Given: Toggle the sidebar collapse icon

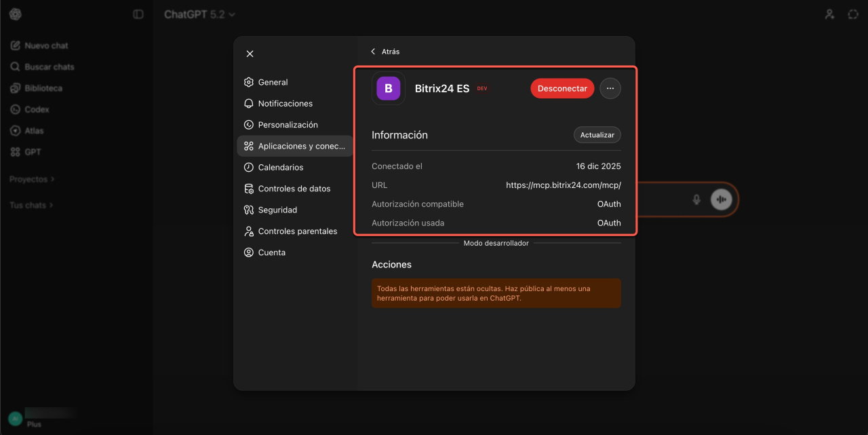Looking at the screenshot, I should click(138, 14).
